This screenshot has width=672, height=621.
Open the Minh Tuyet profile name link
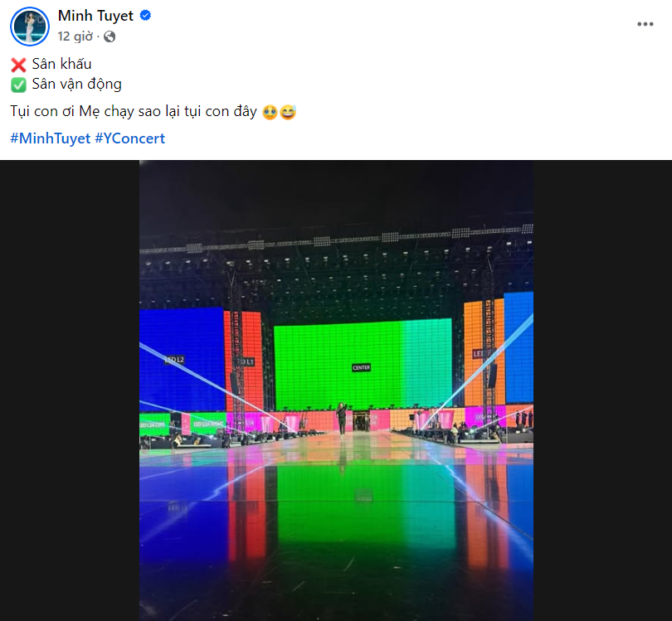[95, 16]
